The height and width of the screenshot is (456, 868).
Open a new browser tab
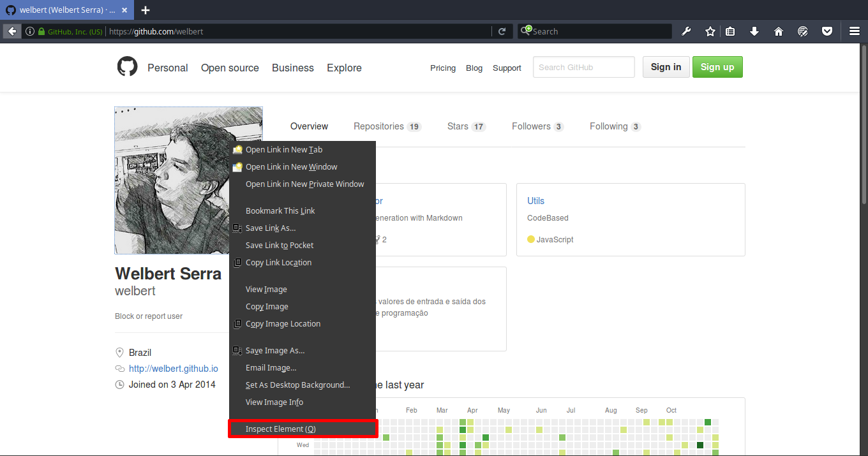(x=146, y=10)
